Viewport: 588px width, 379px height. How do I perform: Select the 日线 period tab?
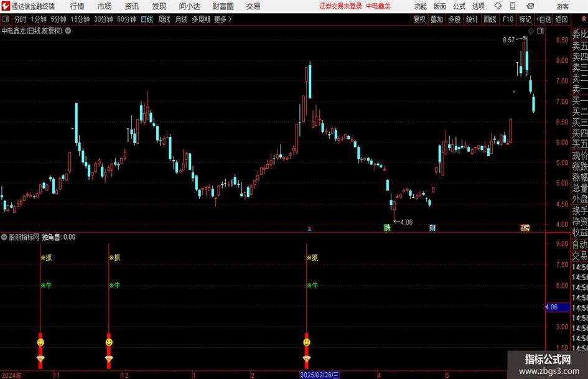click(147, 19)
